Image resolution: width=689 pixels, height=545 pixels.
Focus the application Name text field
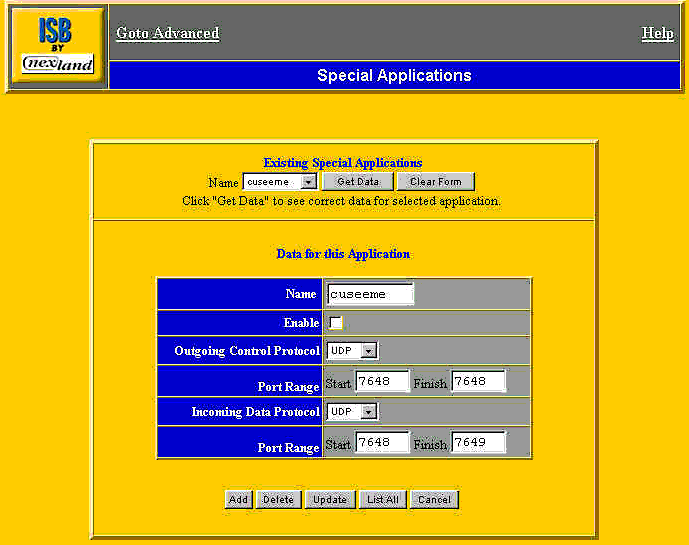[x=370, y=294]
